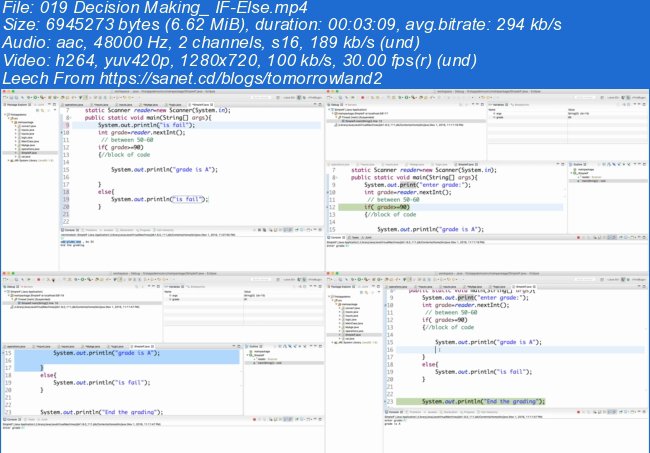
Task: Expand JRE System Library in bottom-right thumbnail
Action: tap(333, 342)
